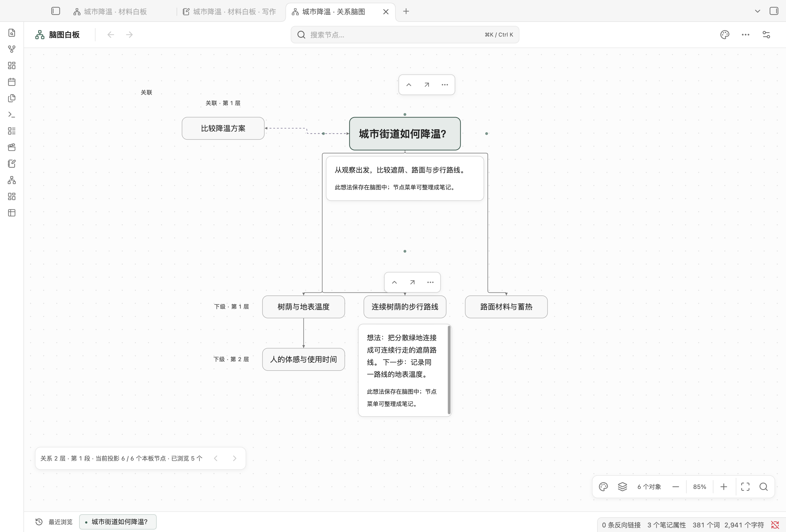Toggle the right sidebar panel button

pos(774,11)
